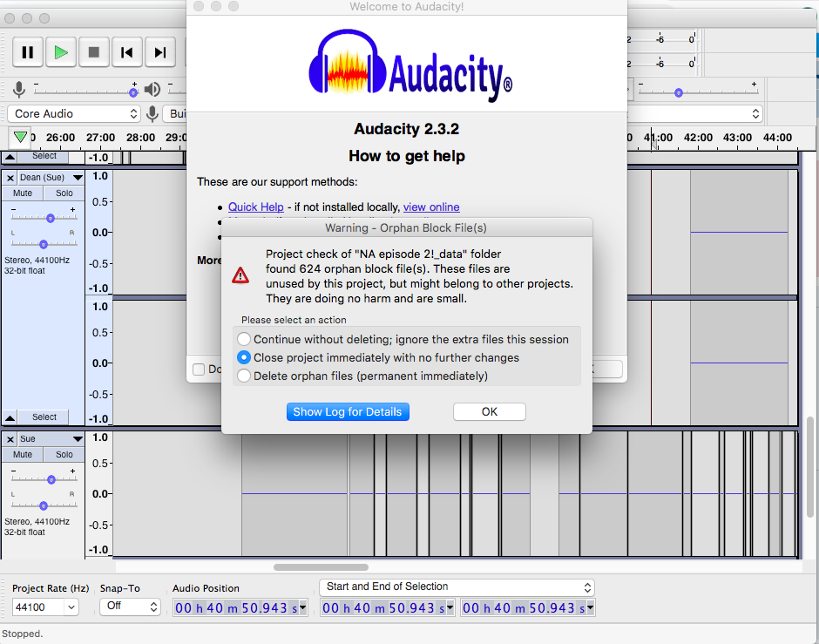Solo the Dean (Sue) track

64,193
